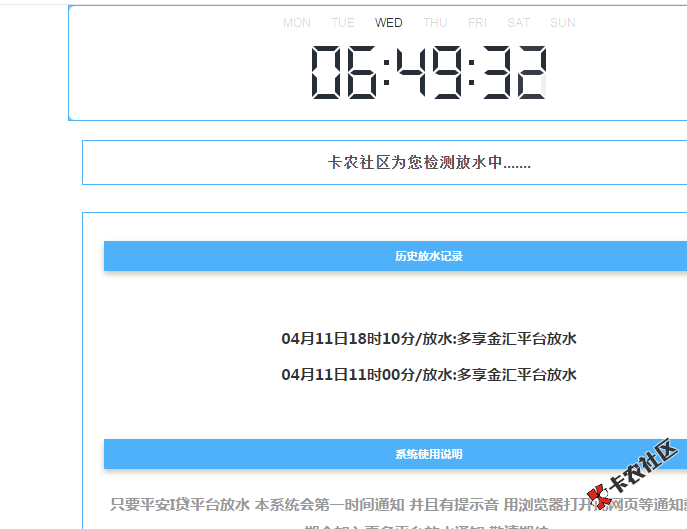
Task: Click the 系统使用说明 header bar
Action: 395,454
